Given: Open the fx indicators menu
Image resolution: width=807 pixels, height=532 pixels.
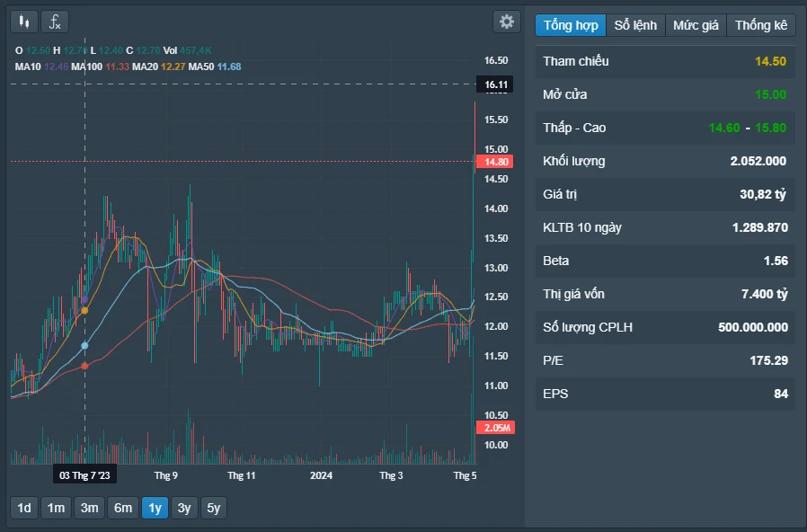Looking at the screenshot, I should point(55,22).
